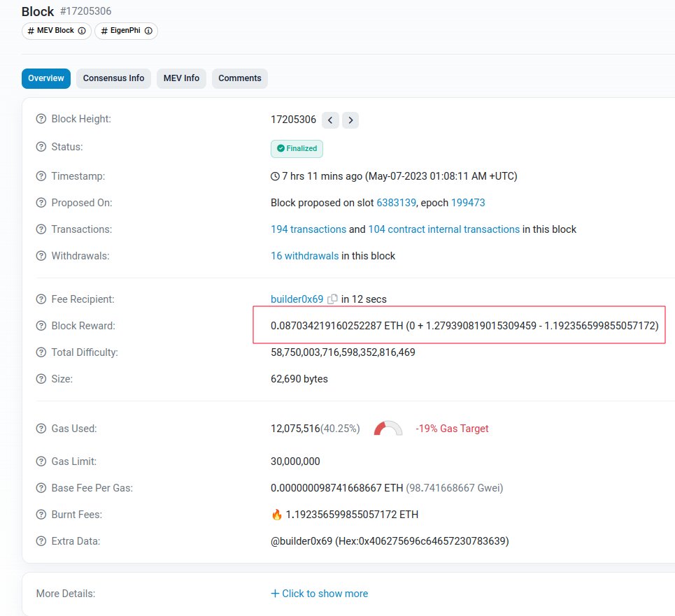Click the help icon beside Status
This screenshot has width=675, height=616.
(41, 147)
